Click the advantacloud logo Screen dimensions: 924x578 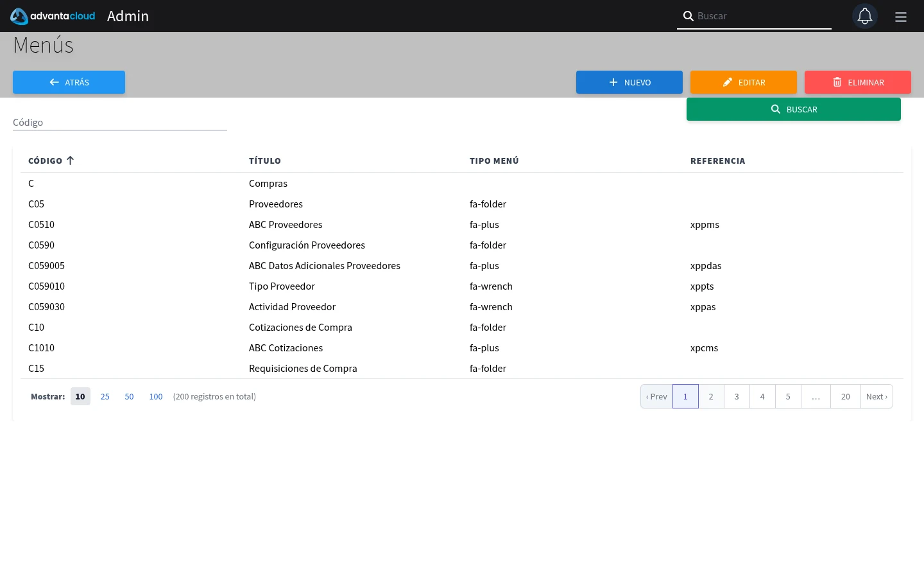click(53, 16)
